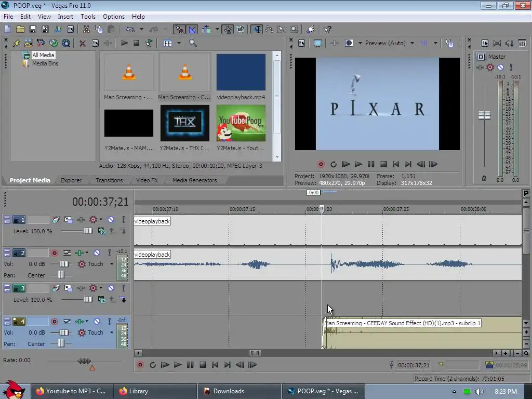Click Master bus FX icon in mixer

(480, 67)
